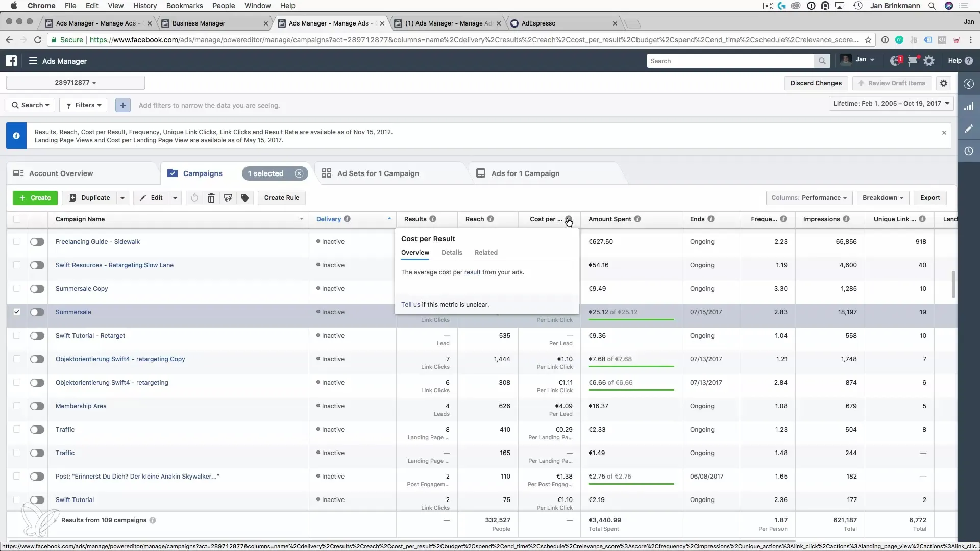Toggle the Post: Erinnerst Du Dich campaign switch
The height and width of the screenshot is (551, 980).
37,477
